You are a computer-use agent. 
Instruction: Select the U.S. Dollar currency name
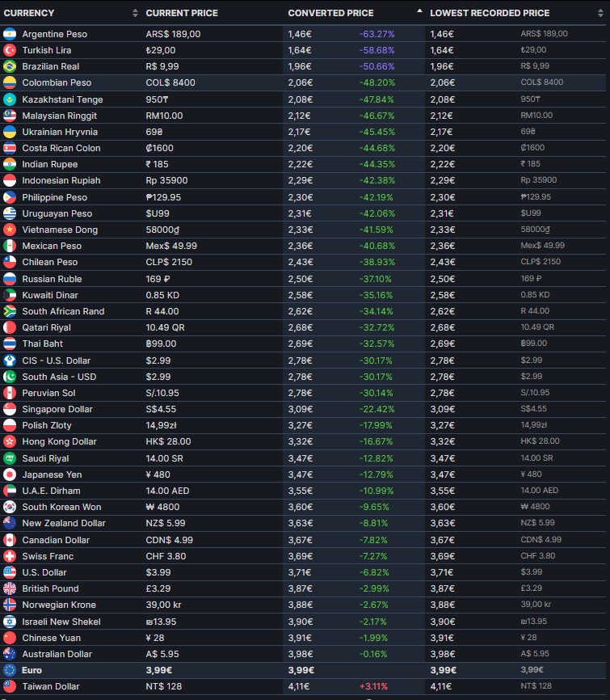click(x=44, y=572)
